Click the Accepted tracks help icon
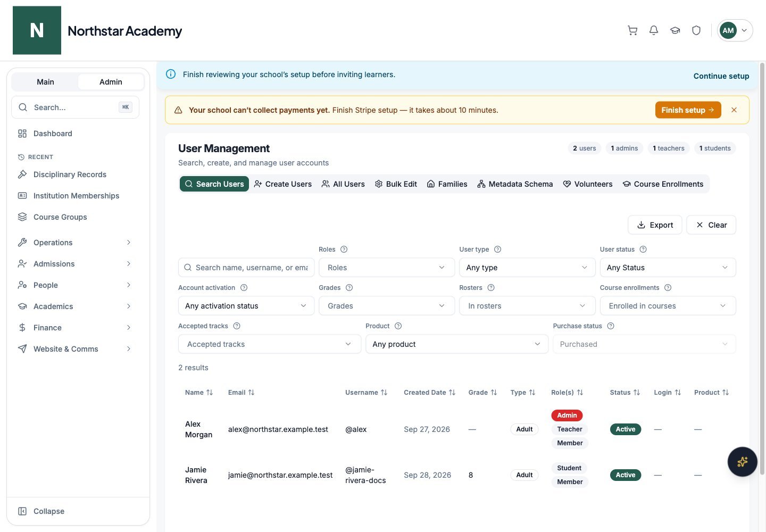 point(237,326)
